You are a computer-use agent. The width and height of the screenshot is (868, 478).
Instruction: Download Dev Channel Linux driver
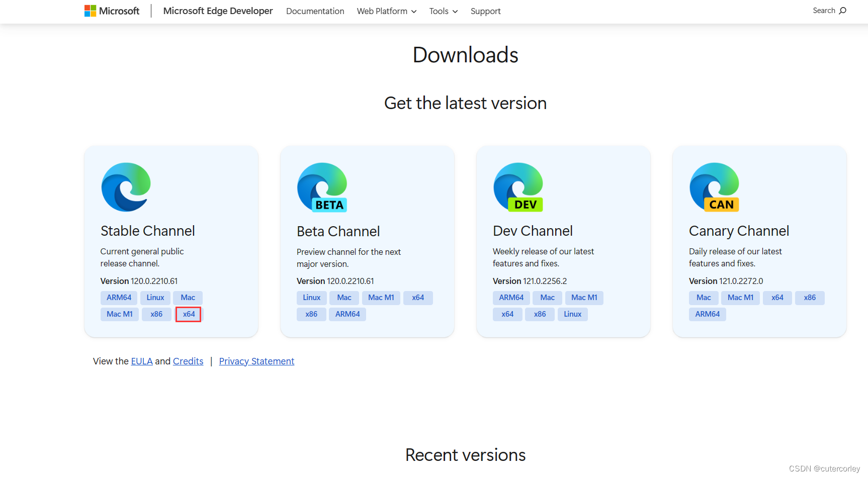tap(573, 314)
